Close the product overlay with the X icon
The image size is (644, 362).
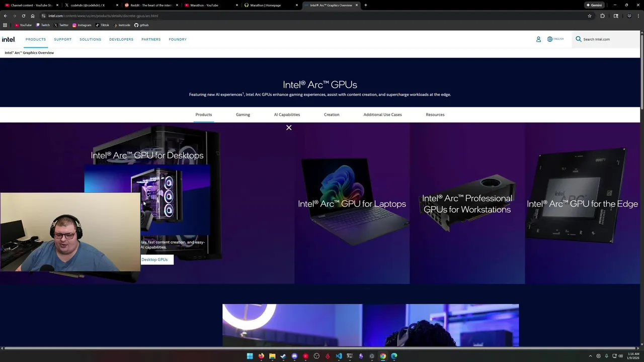pos(289,128)
